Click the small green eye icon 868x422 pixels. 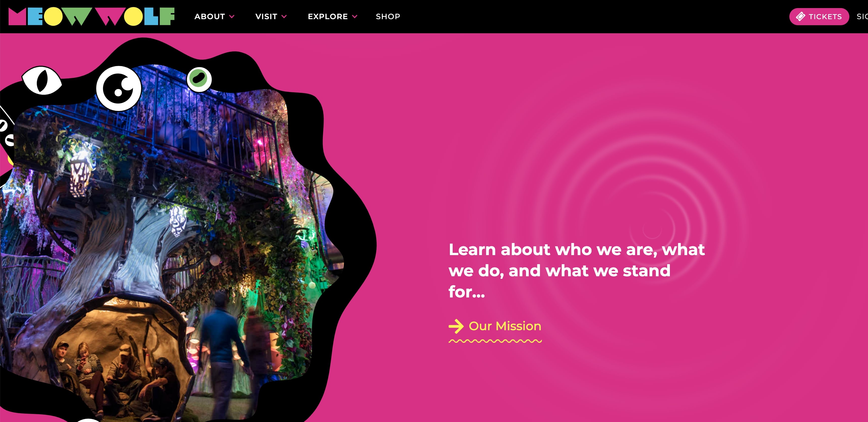click(x=199, y=79)
